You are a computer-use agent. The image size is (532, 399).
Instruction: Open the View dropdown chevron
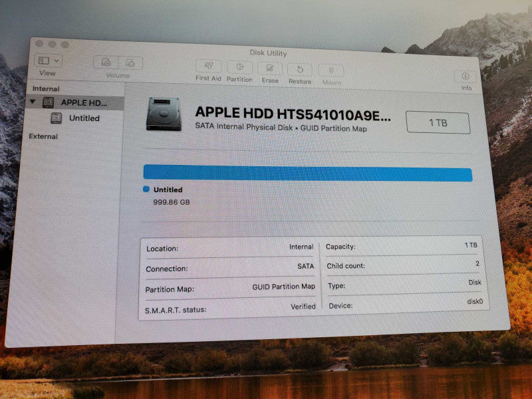(x=57, y=61)
